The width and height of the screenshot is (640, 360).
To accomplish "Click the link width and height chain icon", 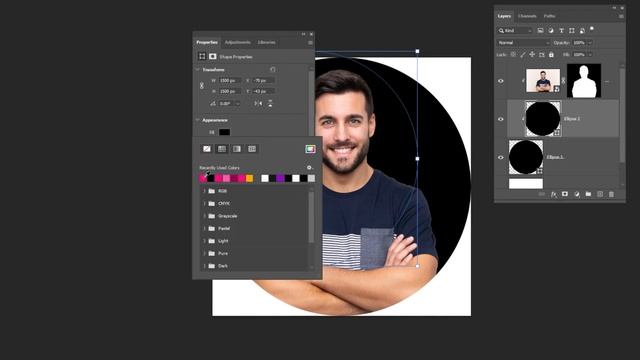I will [x=202, y=86].
